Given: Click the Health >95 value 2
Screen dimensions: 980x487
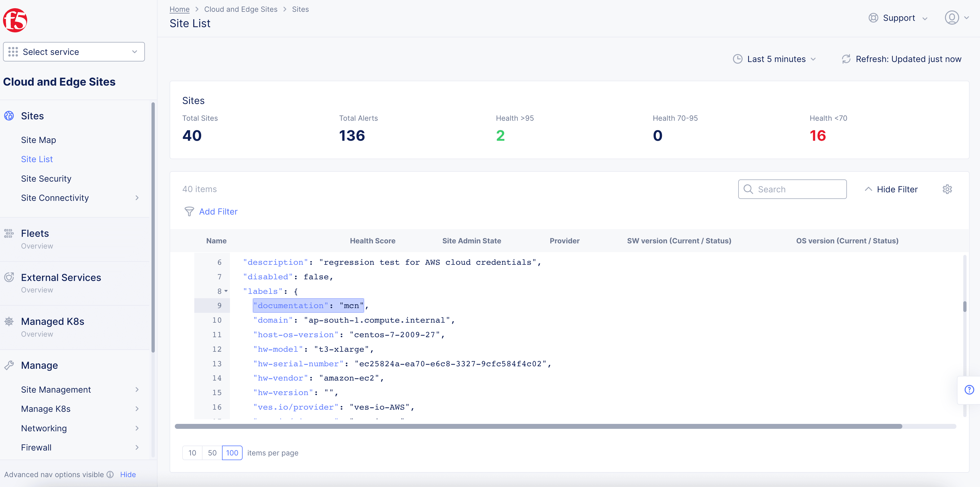Looking at the screenshot, I should [500, 136].
